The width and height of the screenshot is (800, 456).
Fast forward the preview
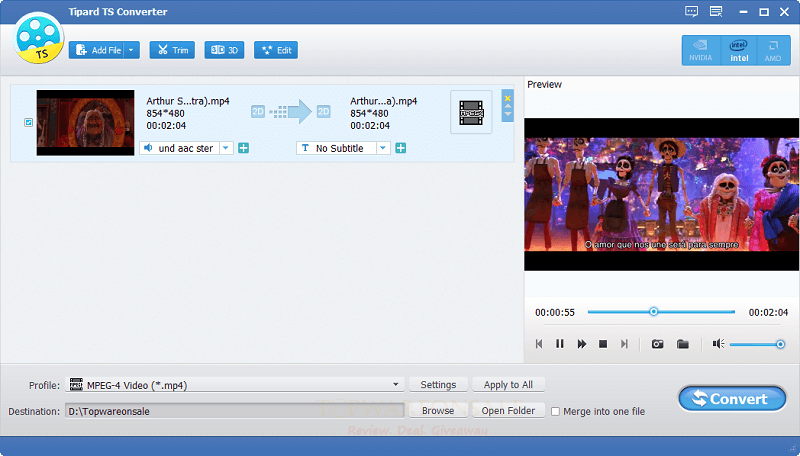point(582,344)
